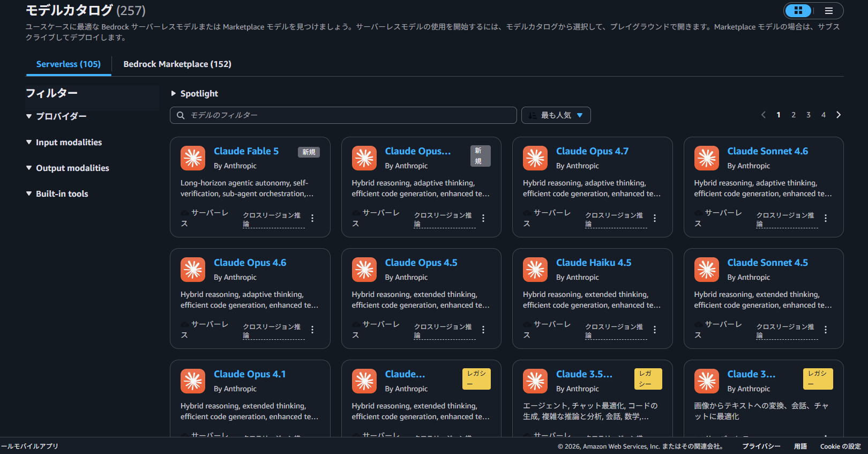Open Cookie の設定 footer link
868x454 pixels.
840,446
